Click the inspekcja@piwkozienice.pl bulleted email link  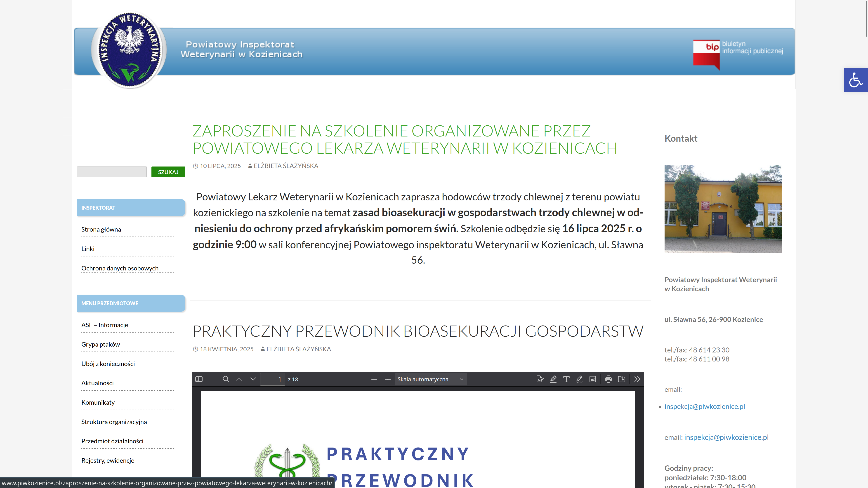[705, 406]
